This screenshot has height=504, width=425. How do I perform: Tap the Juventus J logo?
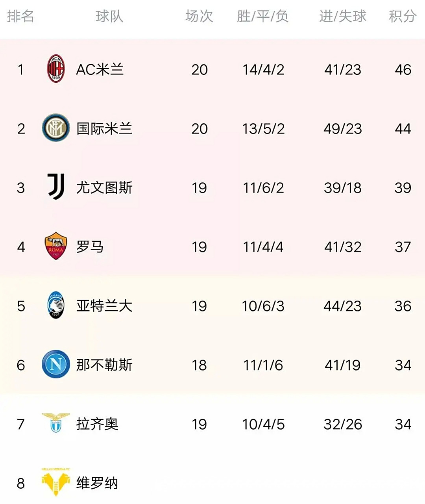[x=56, y=187]
